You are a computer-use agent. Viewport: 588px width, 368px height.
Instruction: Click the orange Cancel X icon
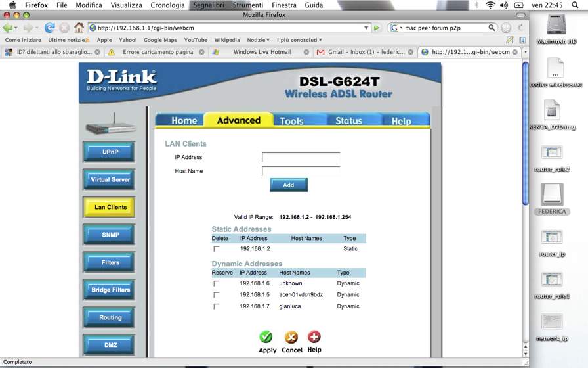pos(291,337)
